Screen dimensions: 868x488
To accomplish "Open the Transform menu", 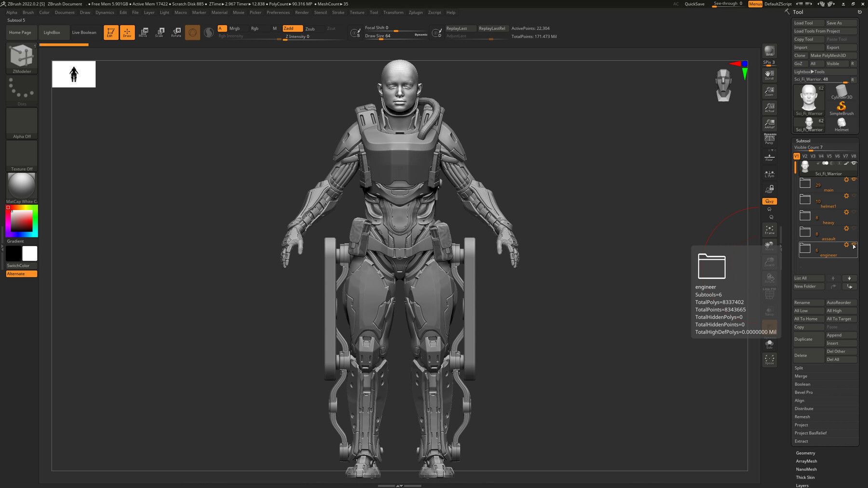I will tap(393, 13).
